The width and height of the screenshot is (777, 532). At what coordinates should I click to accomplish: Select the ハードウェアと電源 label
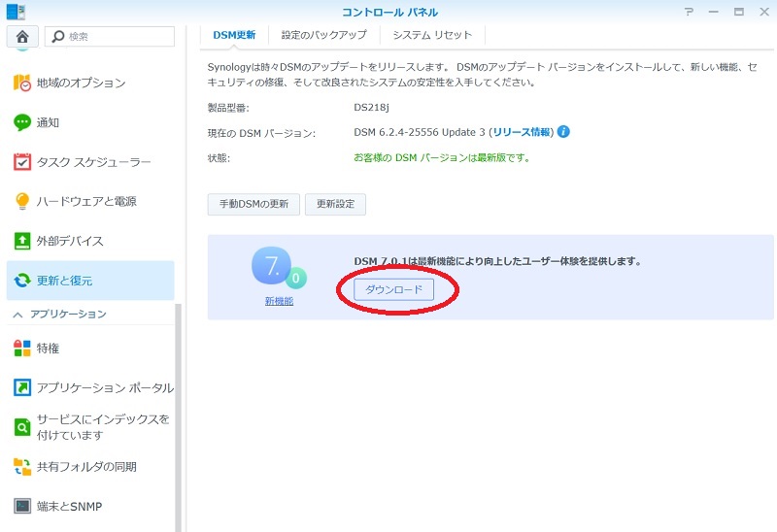(86, 201)
